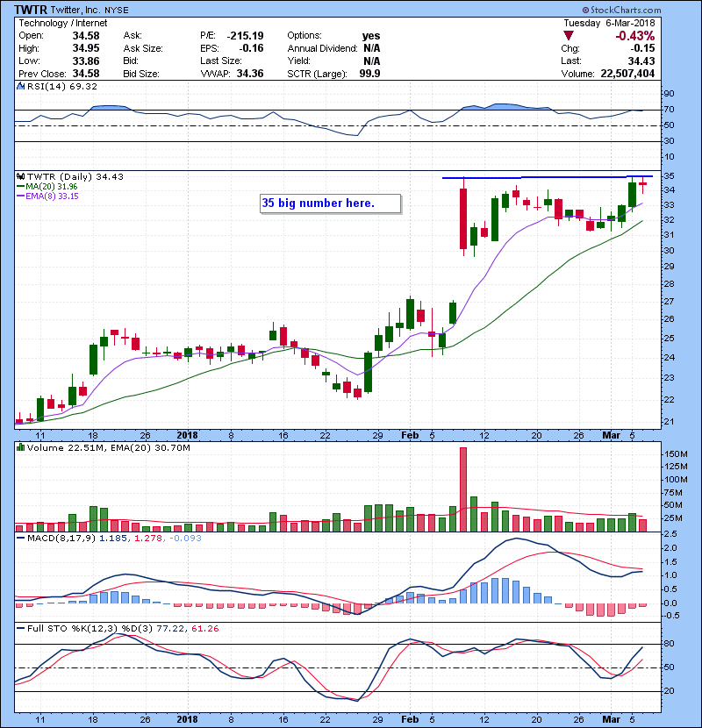Click the MA(20) 31.96 legend entry
Screen dimensions: 702x728
click(x=47, y=186)
